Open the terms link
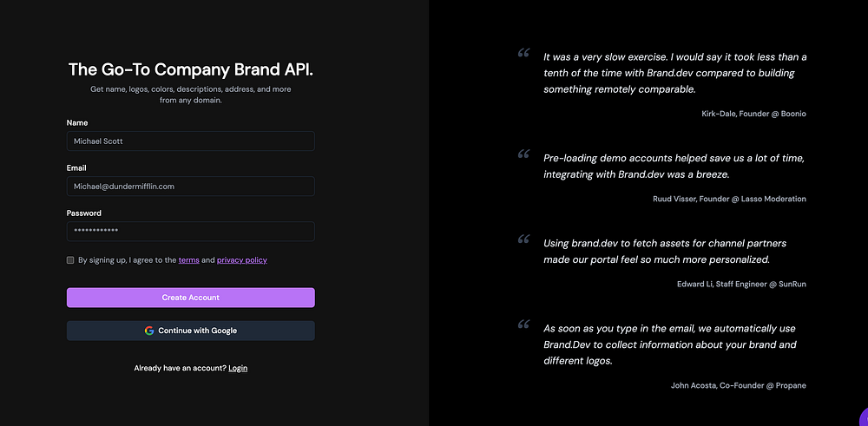 click(x=188, y=260)
